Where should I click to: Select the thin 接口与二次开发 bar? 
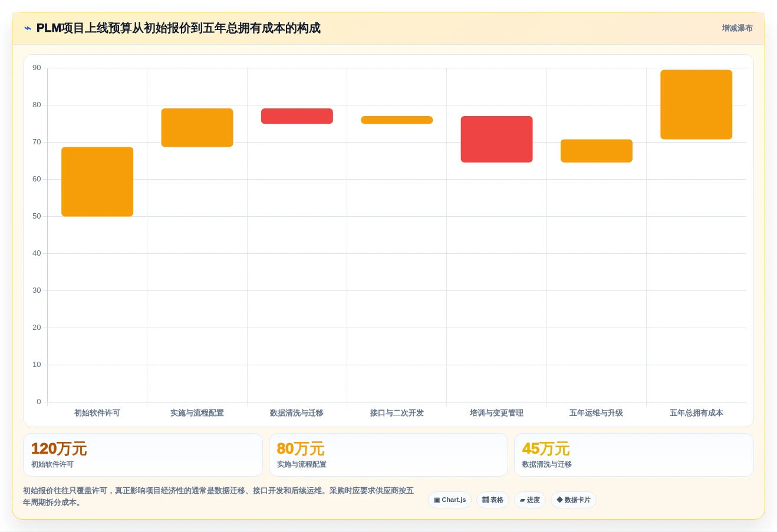[x=397, y=120]
